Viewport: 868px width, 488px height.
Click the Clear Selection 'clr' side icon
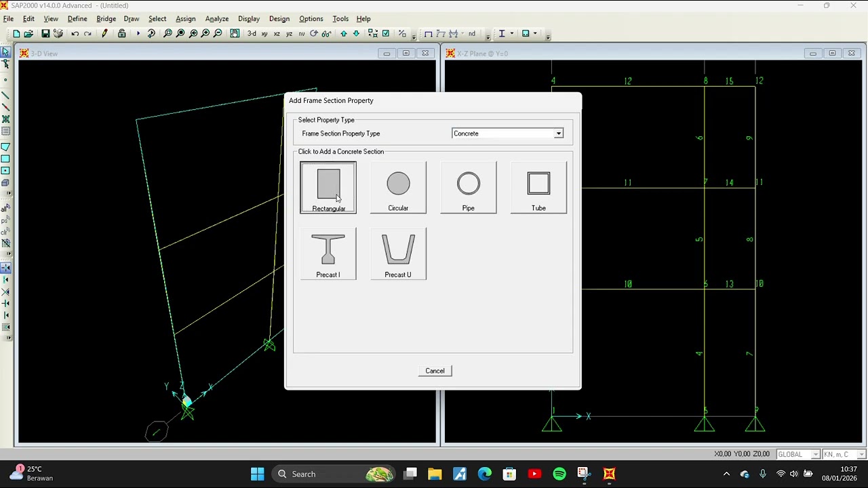pyautogui.click(x=5, y=232)
